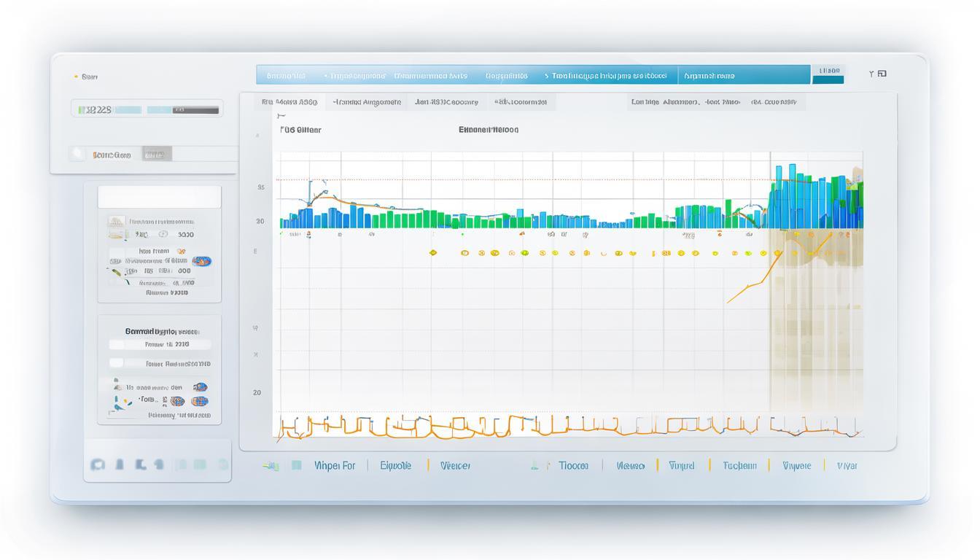The width and height of the screenshot is (980, 560).
Task: Click the blue-orange badge in the upper sidebar card
Action: [x=202, y=261]
